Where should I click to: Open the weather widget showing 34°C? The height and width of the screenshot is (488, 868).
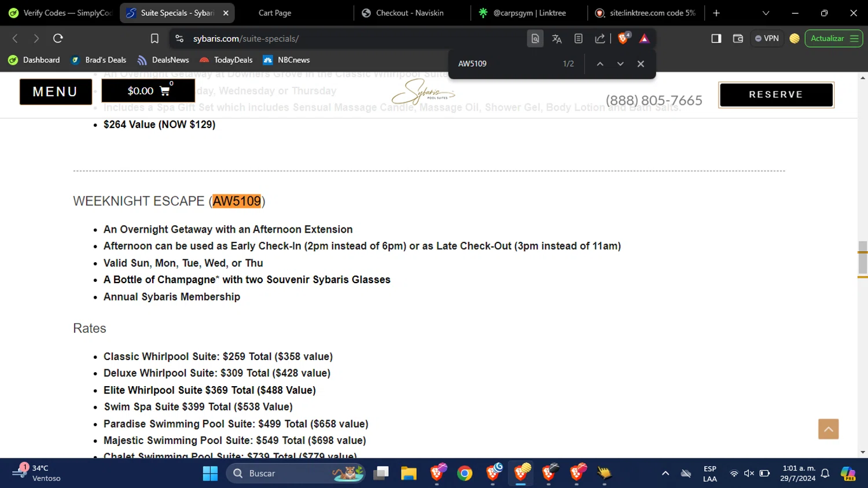(36, 474)
